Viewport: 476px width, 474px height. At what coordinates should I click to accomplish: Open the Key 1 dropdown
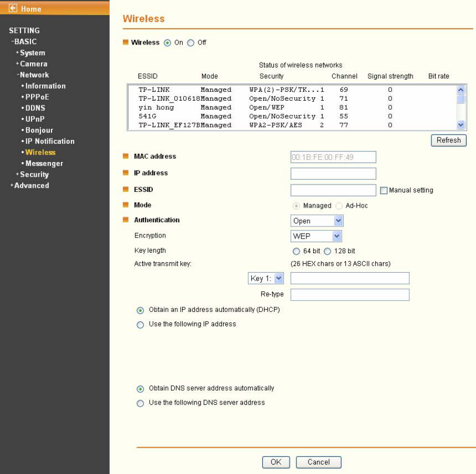(266, 278)
